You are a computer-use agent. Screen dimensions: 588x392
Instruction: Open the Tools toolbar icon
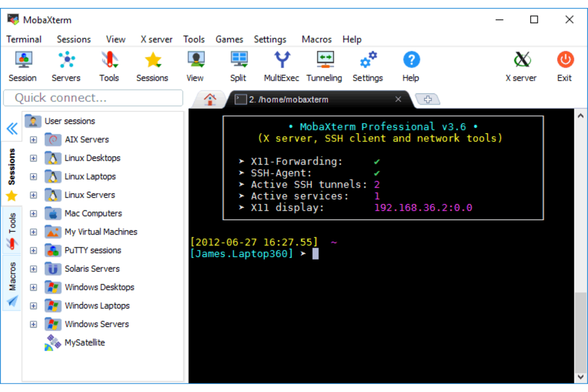[x=109, y=66]
